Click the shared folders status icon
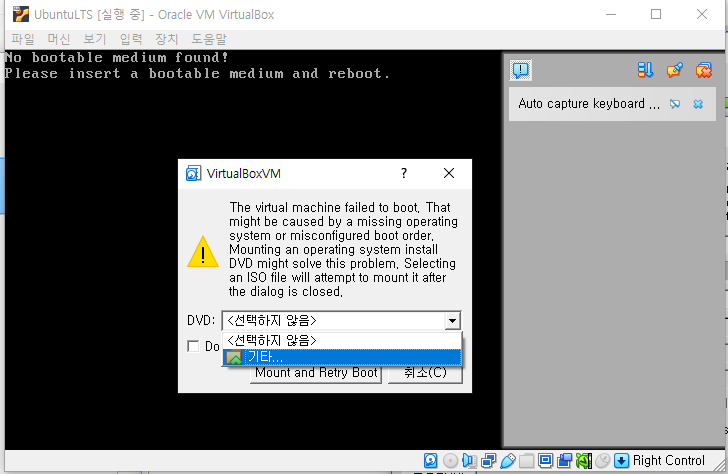 (x=526, y=461)
